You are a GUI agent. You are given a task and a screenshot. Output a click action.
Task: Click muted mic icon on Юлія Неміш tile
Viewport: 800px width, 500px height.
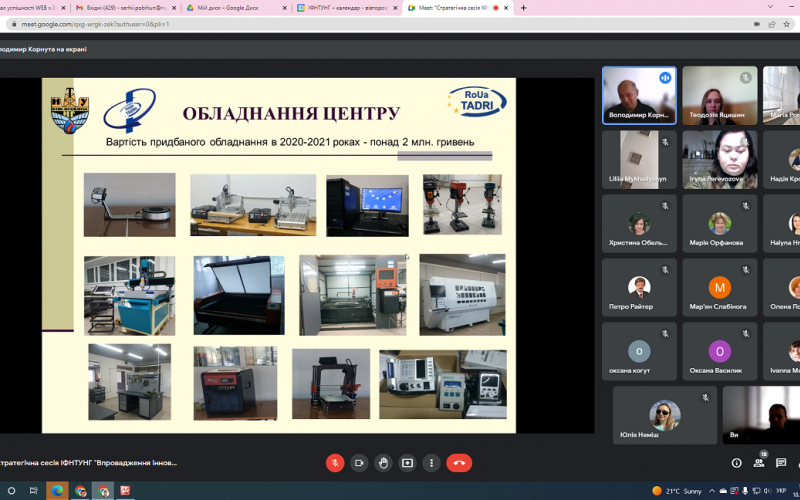(x=706, y=397)
